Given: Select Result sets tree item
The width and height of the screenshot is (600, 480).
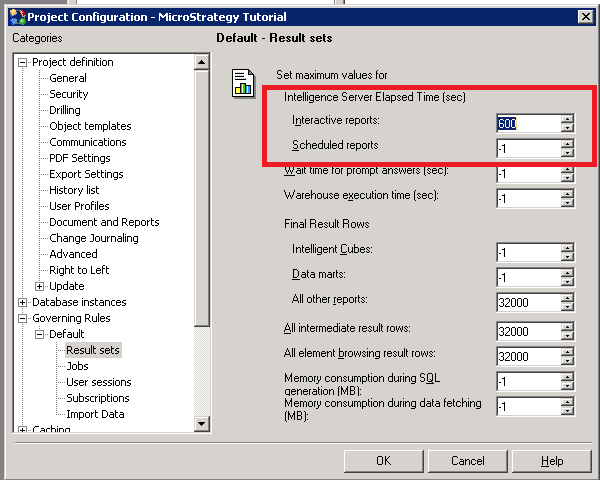Looking at the screenshot, I should [93, 350].
